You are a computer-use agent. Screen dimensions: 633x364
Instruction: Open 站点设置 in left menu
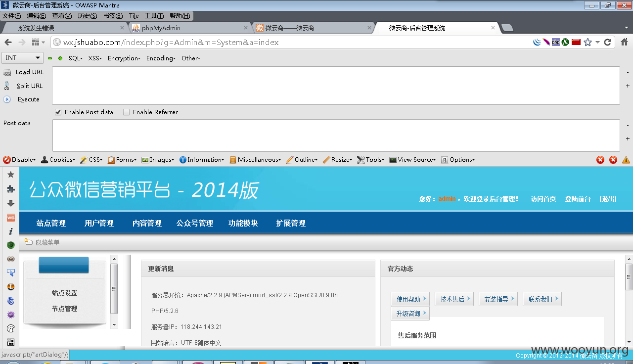coord(65,293)
